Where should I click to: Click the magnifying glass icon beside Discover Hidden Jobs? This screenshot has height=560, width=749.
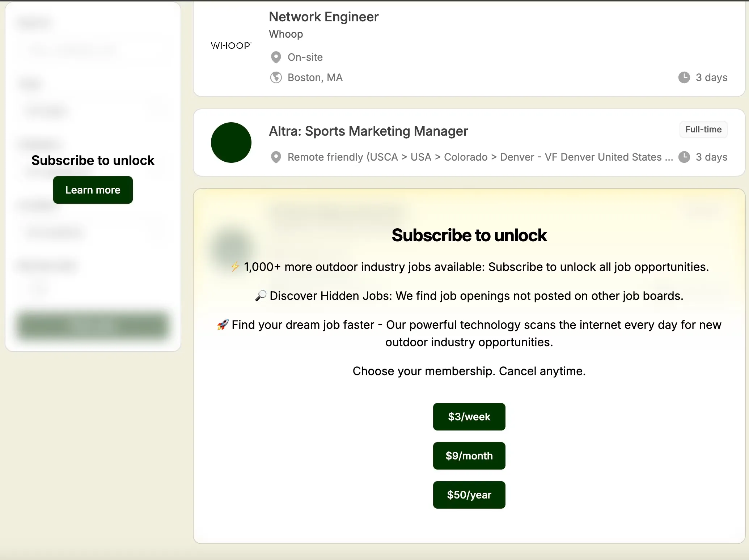pyautogui.click(x=261, y=296)
